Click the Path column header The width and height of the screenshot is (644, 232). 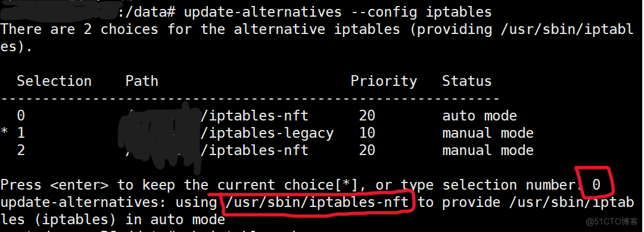point(142,81)
